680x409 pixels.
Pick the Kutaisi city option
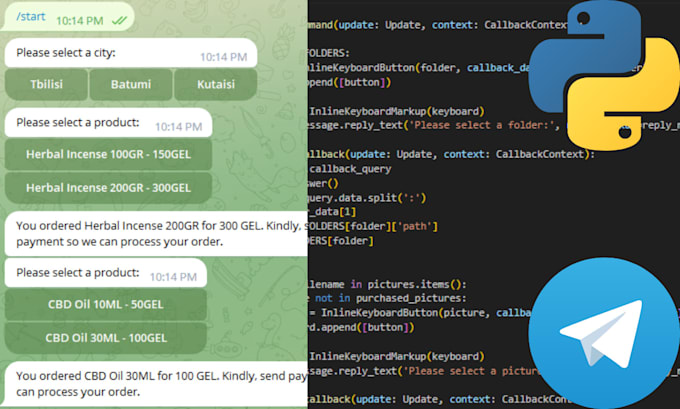coord(215,84)
